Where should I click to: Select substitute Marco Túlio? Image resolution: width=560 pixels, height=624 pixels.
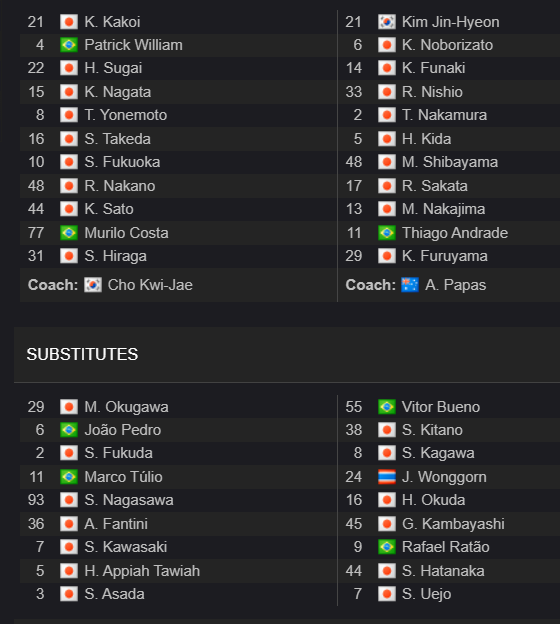click(123, 477)
